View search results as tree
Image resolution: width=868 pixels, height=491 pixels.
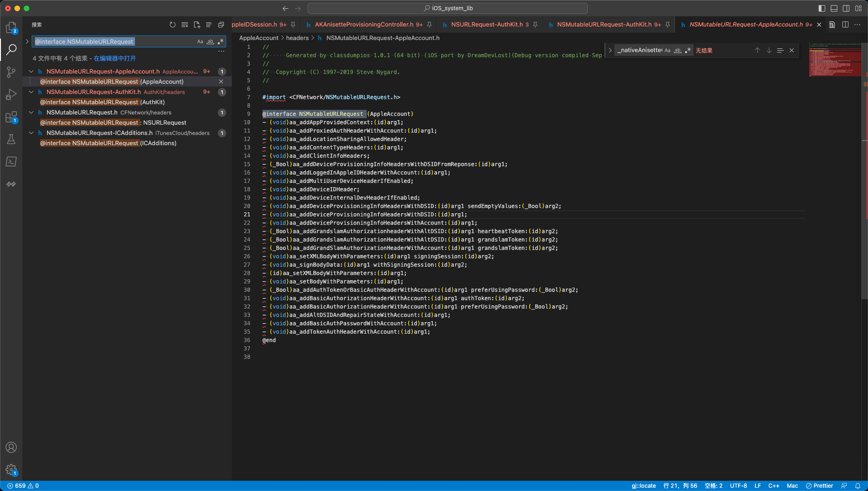[209, 25]
